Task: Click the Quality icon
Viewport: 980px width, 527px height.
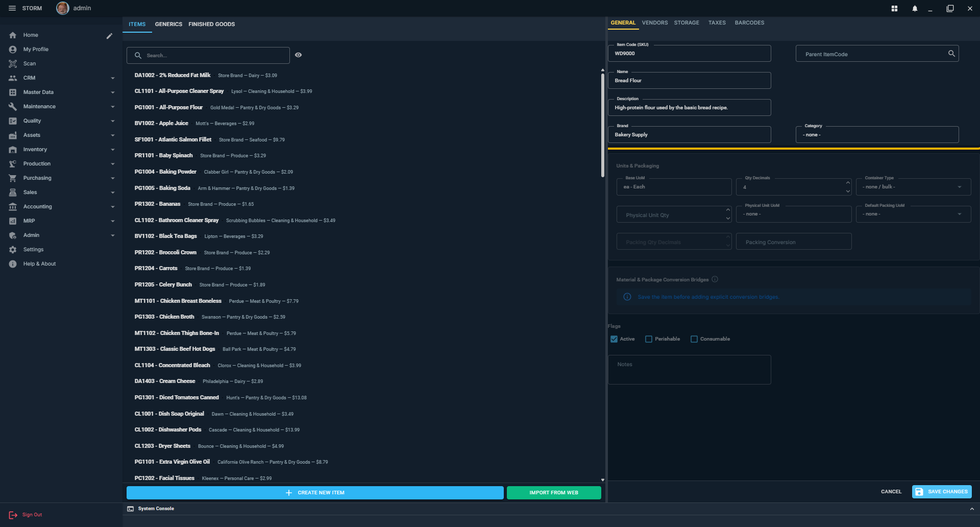Action: tap(13, 121)
